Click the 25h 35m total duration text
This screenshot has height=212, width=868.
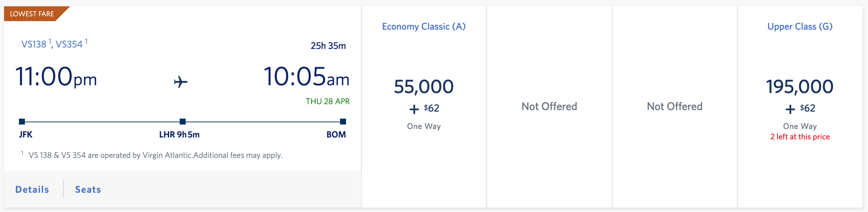point(328,46)
